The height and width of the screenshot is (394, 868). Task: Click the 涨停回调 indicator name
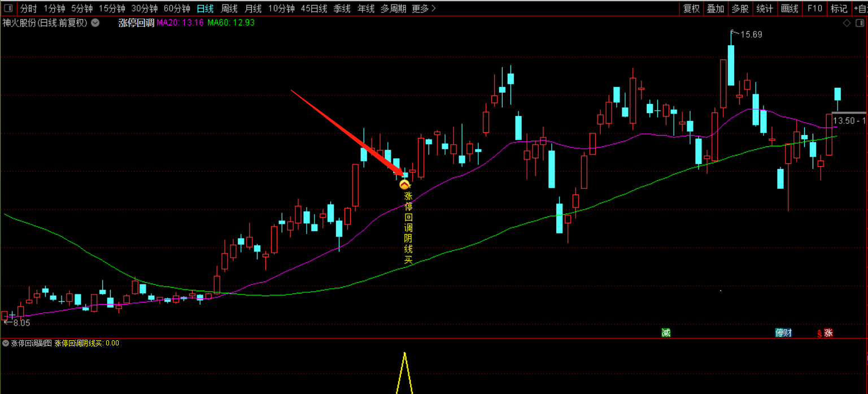tap(136, 23)
